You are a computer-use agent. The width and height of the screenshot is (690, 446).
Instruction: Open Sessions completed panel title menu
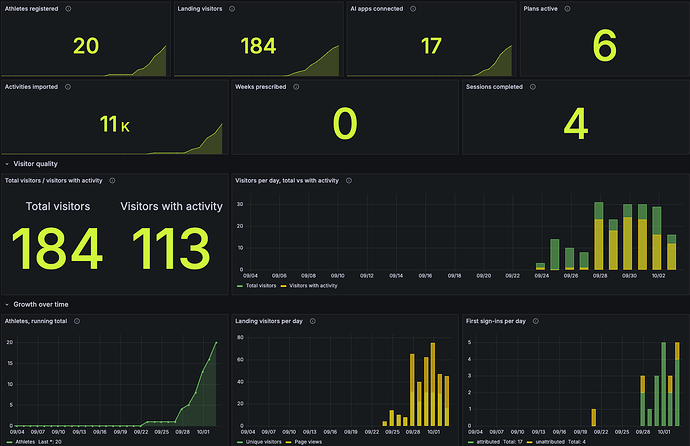point(494,87)
